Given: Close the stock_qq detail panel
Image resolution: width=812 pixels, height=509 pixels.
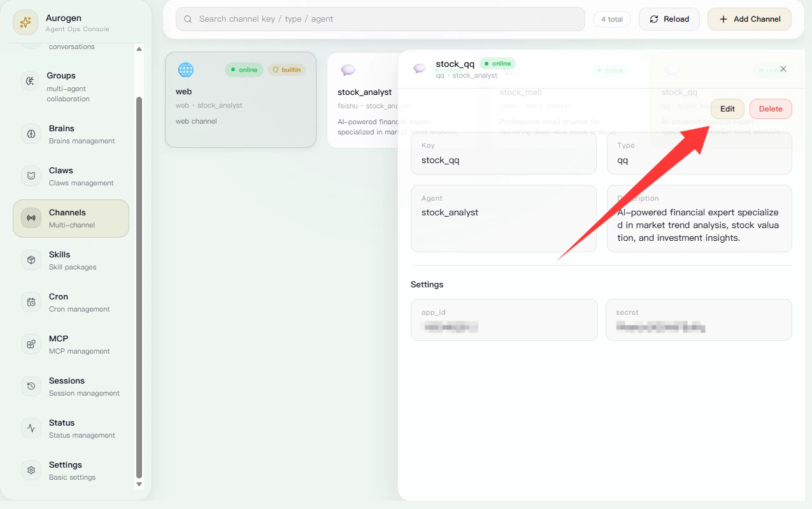Looking at the screenshot, I should (x=783, y=69).
